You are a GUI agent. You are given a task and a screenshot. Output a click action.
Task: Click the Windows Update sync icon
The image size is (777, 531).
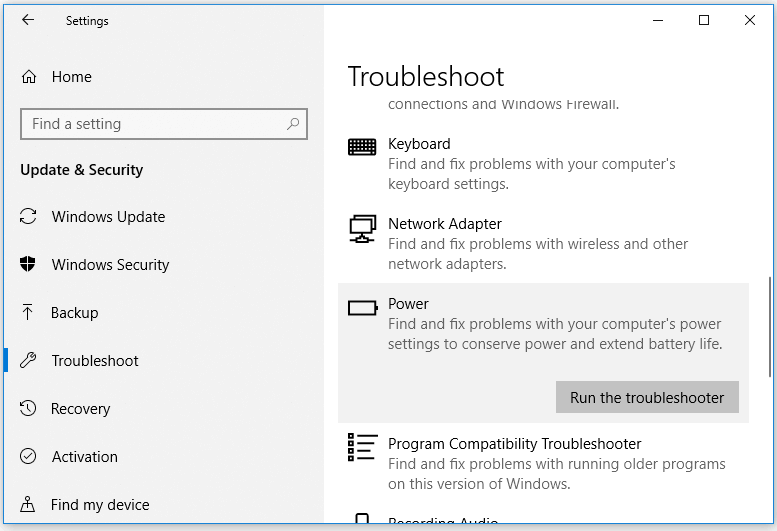tap(29, 217)
